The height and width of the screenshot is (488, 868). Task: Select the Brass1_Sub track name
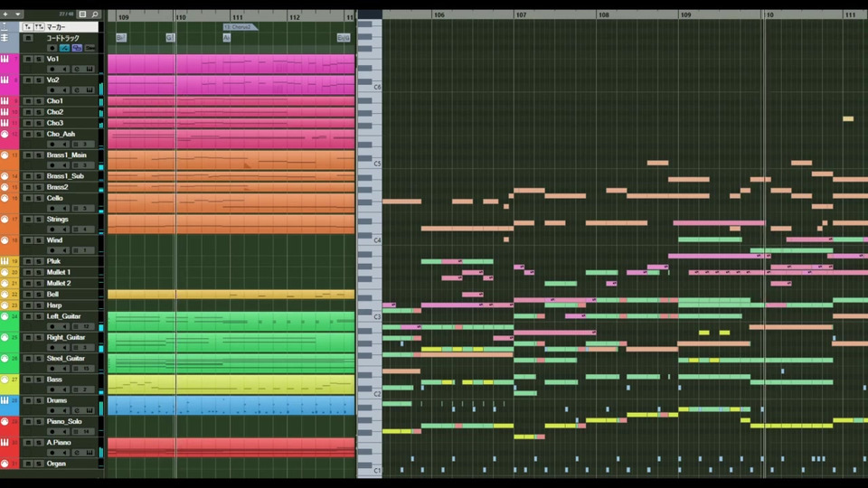pyautogui.click(x=65, y=176)
